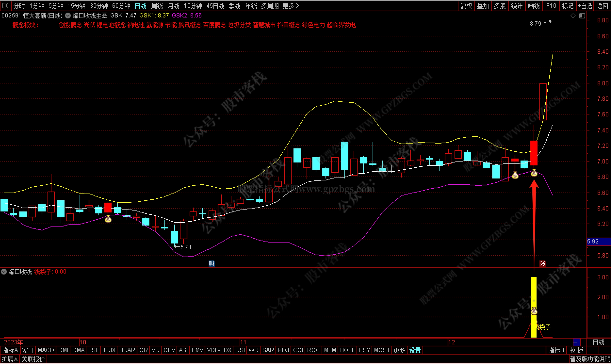Switch to 季线 quarterly chart
The image size is (611, 364).
235,6
